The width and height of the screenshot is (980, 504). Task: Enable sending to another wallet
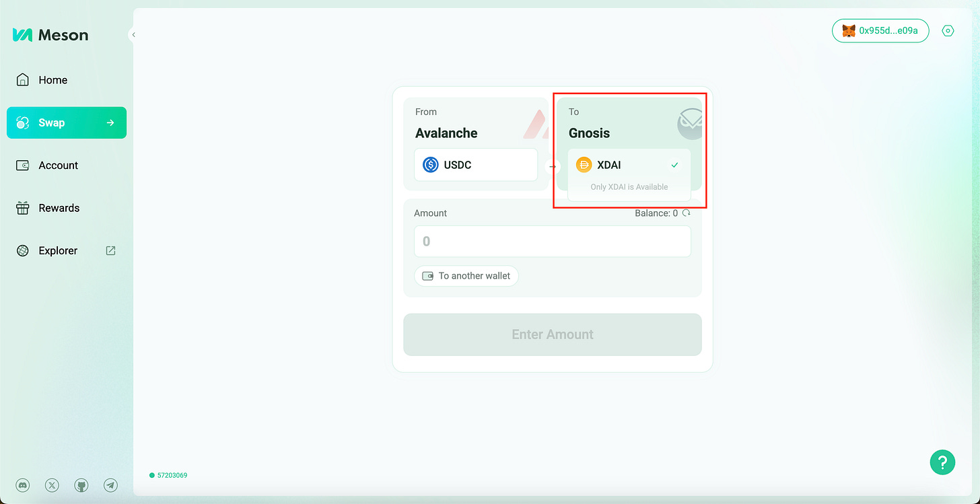466,276
